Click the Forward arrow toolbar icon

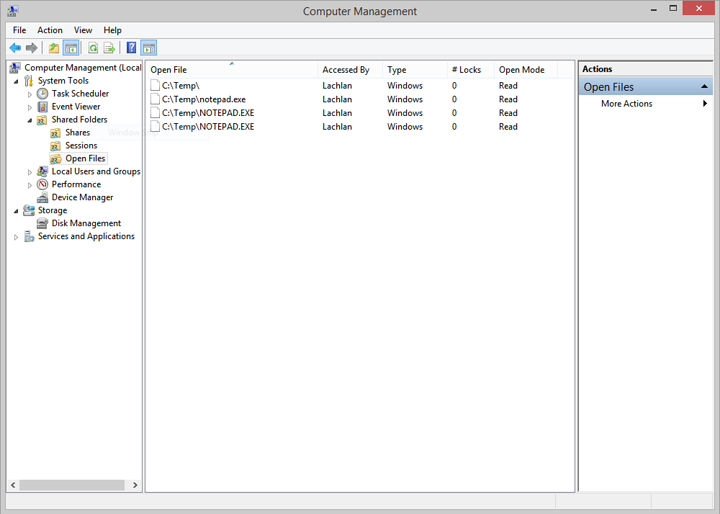pyautogui.click(x=32, y=48)
